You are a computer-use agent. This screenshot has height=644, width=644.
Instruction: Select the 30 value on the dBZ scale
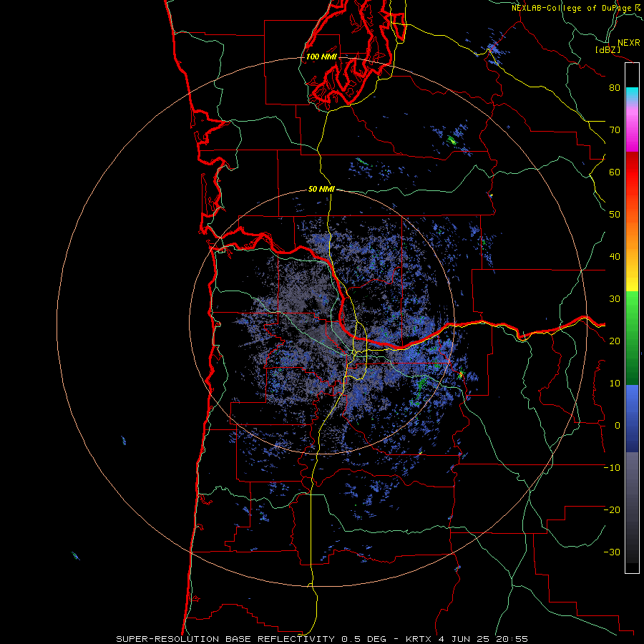click(615, 299)
